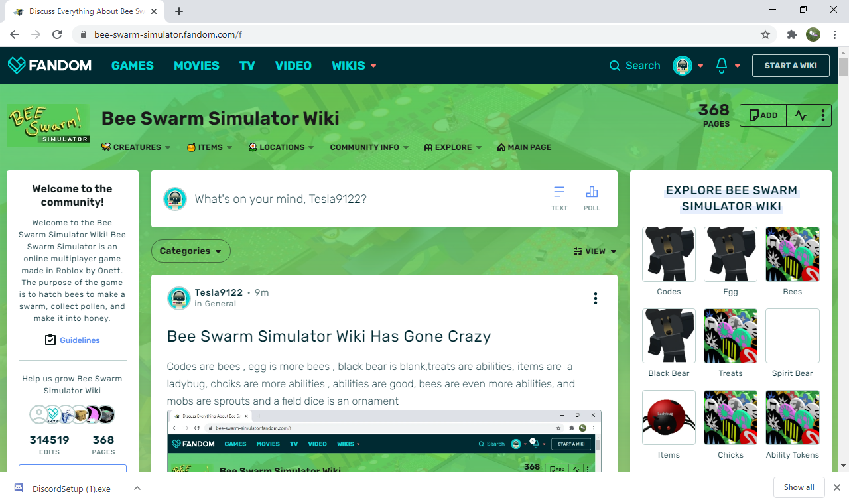Open the wiki activity icon
849x504 pixels.
801,115
